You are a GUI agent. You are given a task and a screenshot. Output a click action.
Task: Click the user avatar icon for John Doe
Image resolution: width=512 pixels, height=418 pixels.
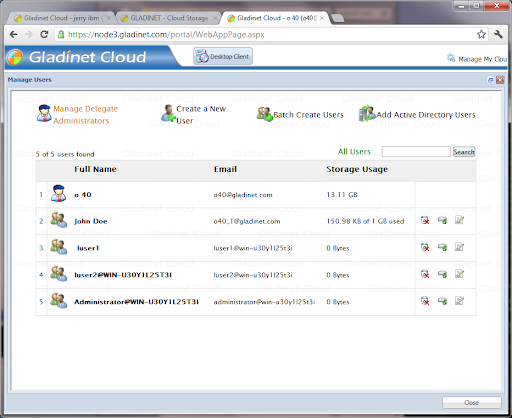pos(59,220)
